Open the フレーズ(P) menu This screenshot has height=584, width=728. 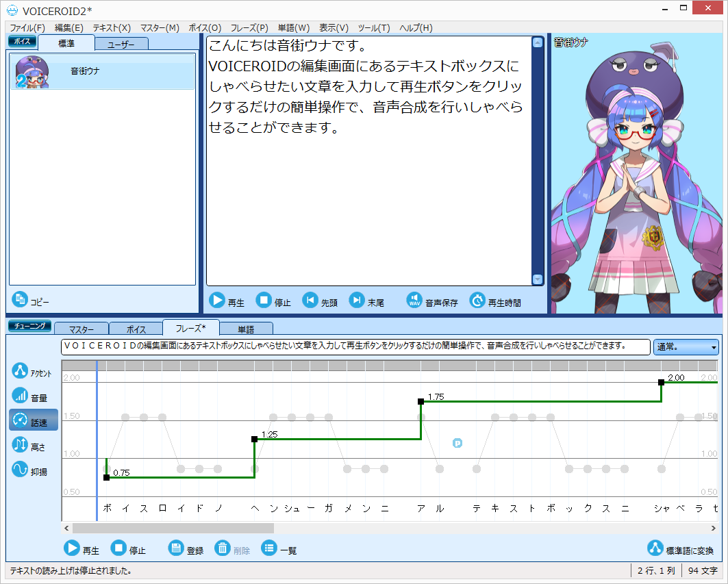tap(249, 28)
